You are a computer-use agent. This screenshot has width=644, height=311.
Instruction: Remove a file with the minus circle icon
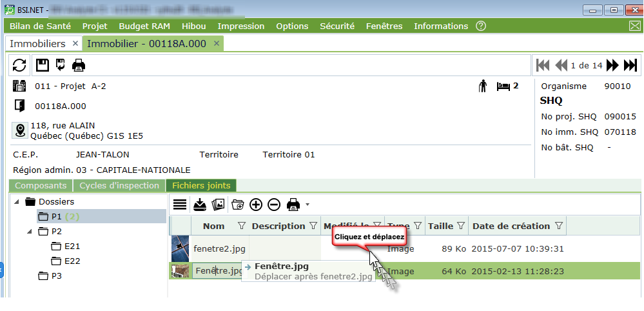coord(274,205)
